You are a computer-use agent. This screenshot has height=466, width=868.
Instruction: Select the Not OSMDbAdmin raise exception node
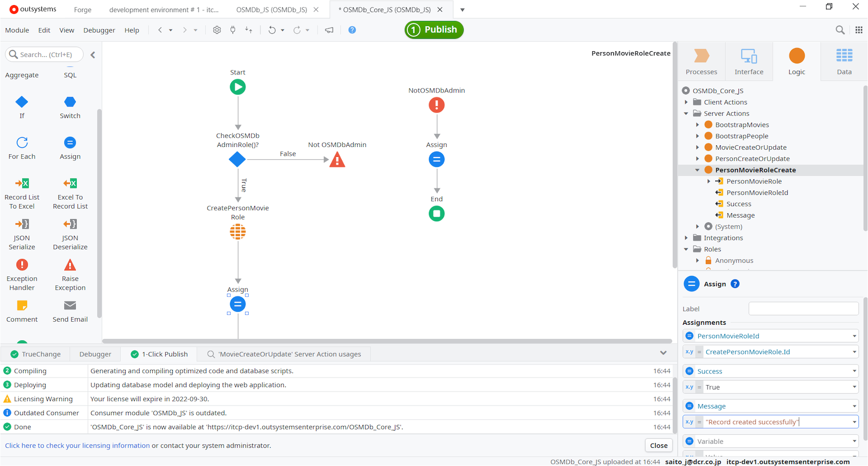337,160
